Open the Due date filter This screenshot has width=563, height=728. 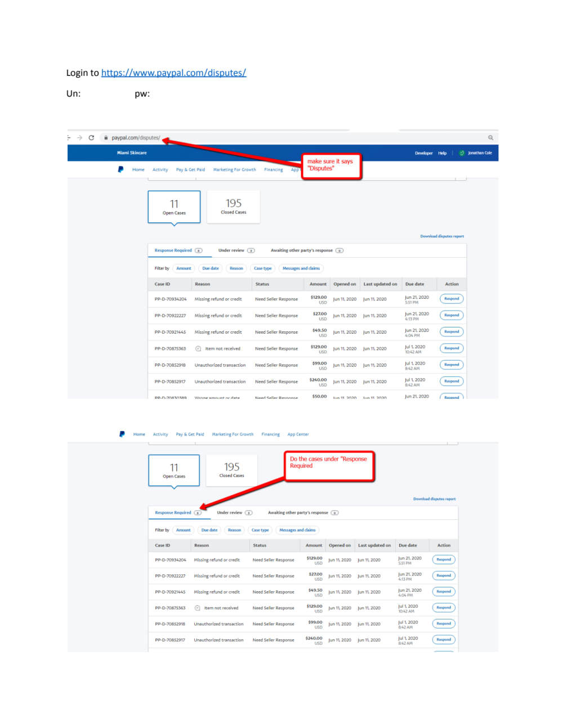[x=210, y=268]
